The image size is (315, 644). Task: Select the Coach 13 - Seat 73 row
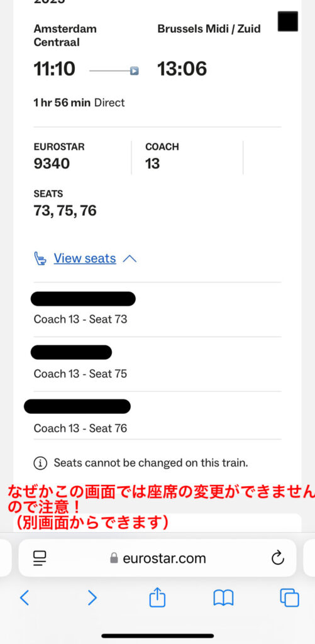[157, 309]
